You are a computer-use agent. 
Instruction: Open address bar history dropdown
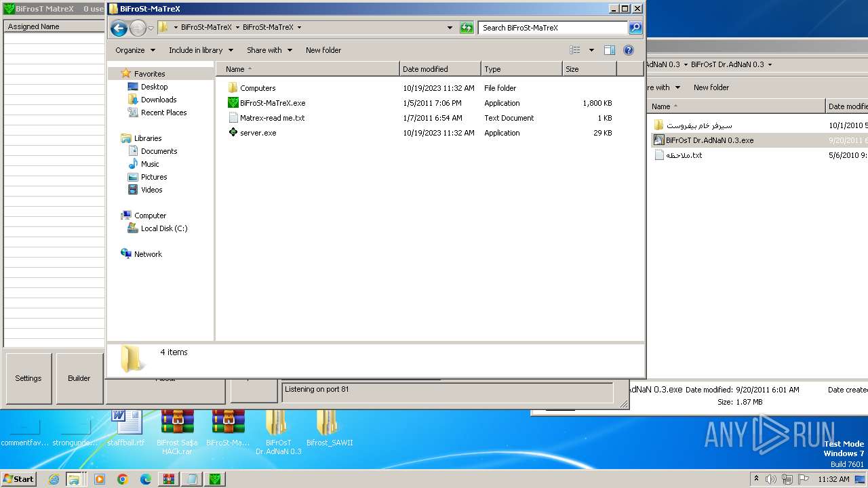450,28
